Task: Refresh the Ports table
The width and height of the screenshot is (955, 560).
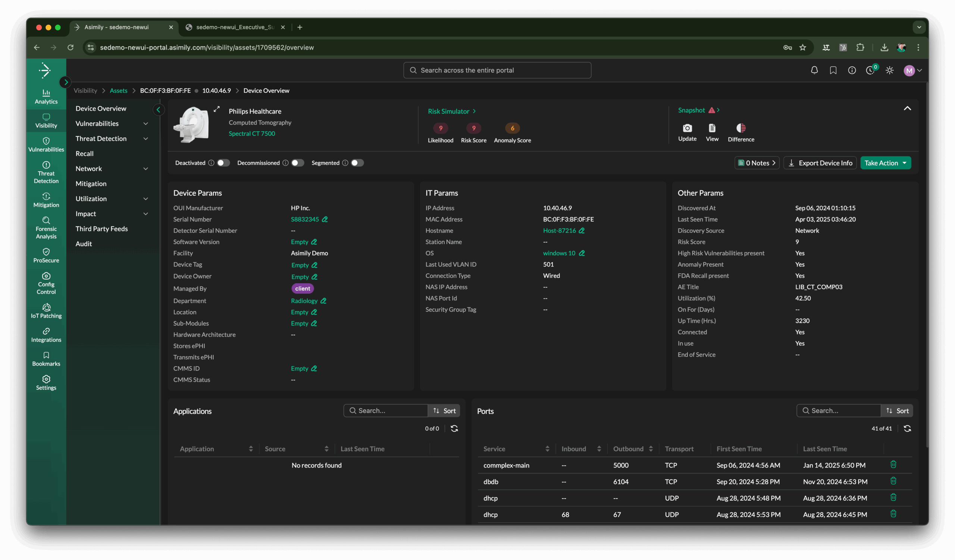Action: point(907,428)
